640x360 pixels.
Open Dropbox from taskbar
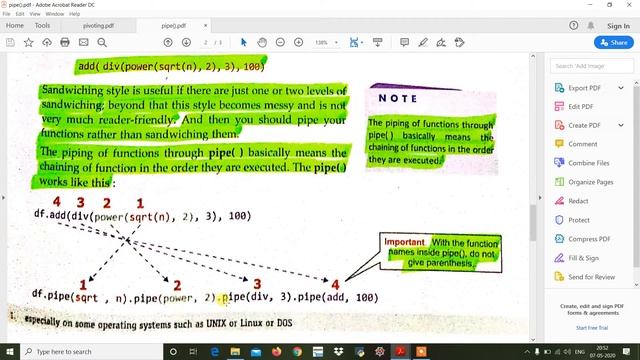click(x=338, y=351)
